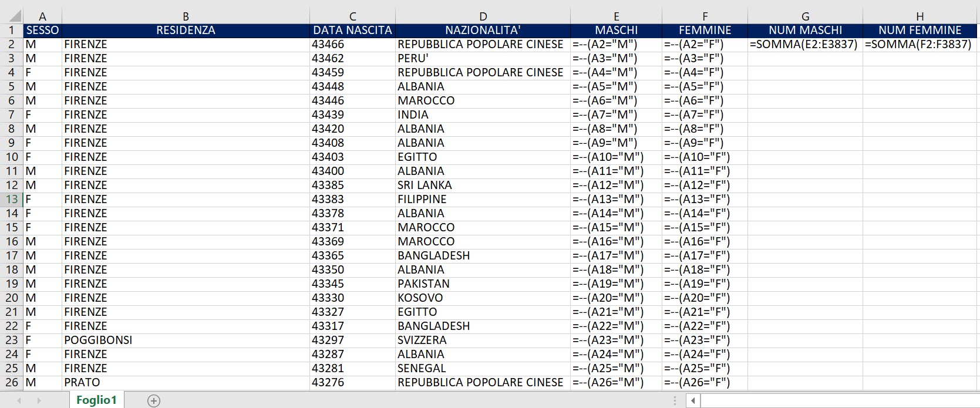Select the NUM MASCHI header cell
Image resolution: width=980 pixels, height=408 pixels.
click(805, 31)
